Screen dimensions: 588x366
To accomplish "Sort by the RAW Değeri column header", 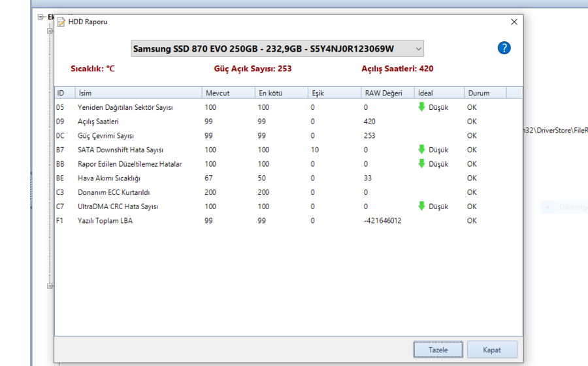I will click(x=387, y=93).
